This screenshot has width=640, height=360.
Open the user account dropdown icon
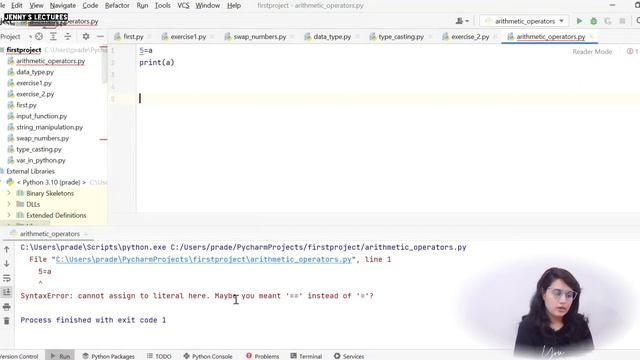(x=462, y=21)
